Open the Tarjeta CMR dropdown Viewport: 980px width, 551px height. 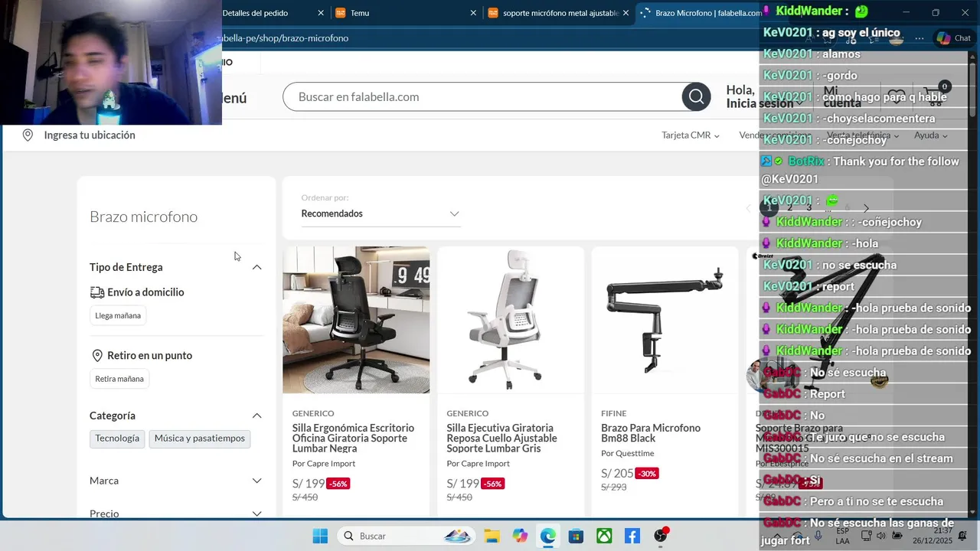point(691,135)
